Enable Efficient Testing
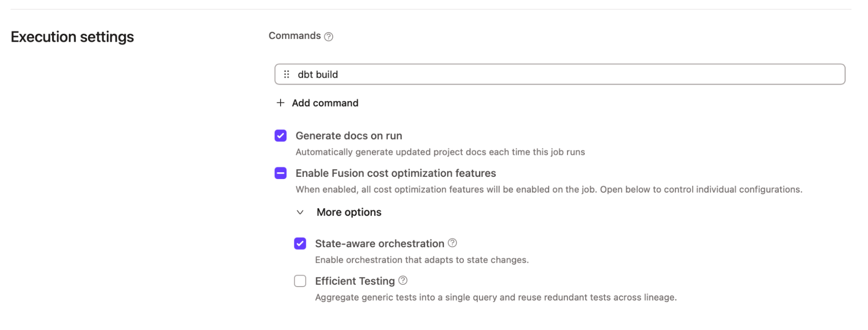The height and width of the screenshot is (330, 868). coord(300,281)
